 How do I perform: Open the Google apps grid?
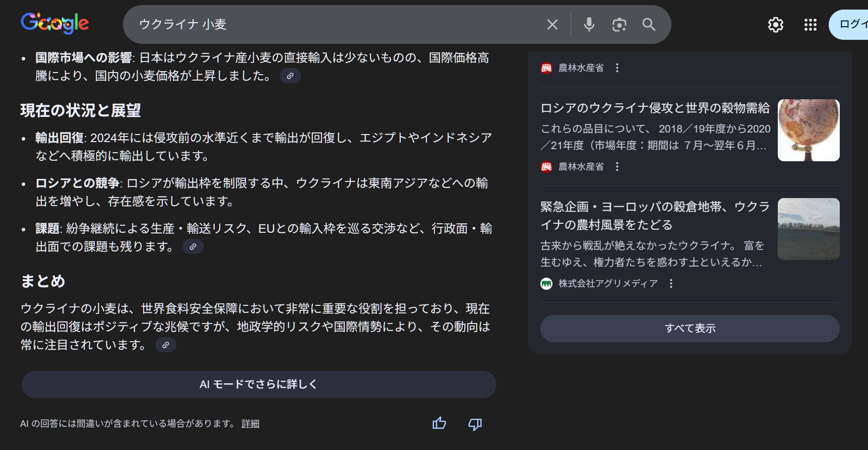tap(810, 25)
